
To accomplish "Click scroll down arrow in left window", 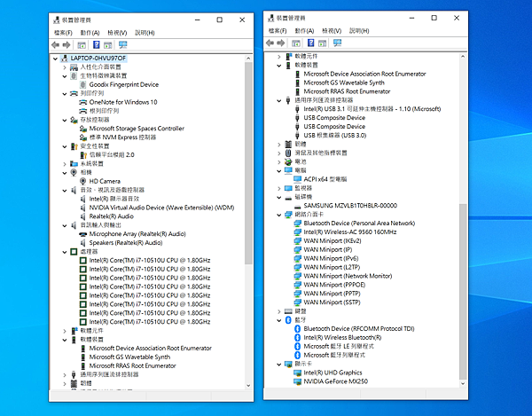I will 248,386.
